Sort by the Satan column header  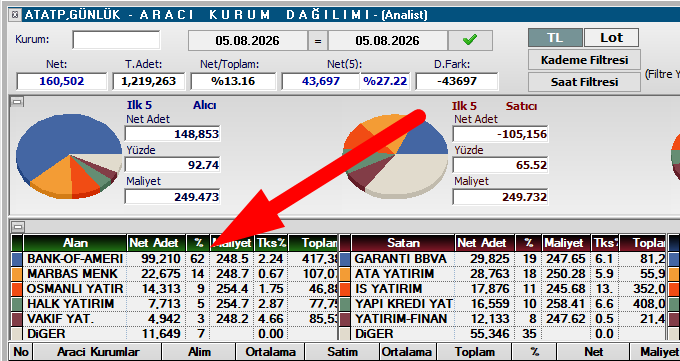403,243
